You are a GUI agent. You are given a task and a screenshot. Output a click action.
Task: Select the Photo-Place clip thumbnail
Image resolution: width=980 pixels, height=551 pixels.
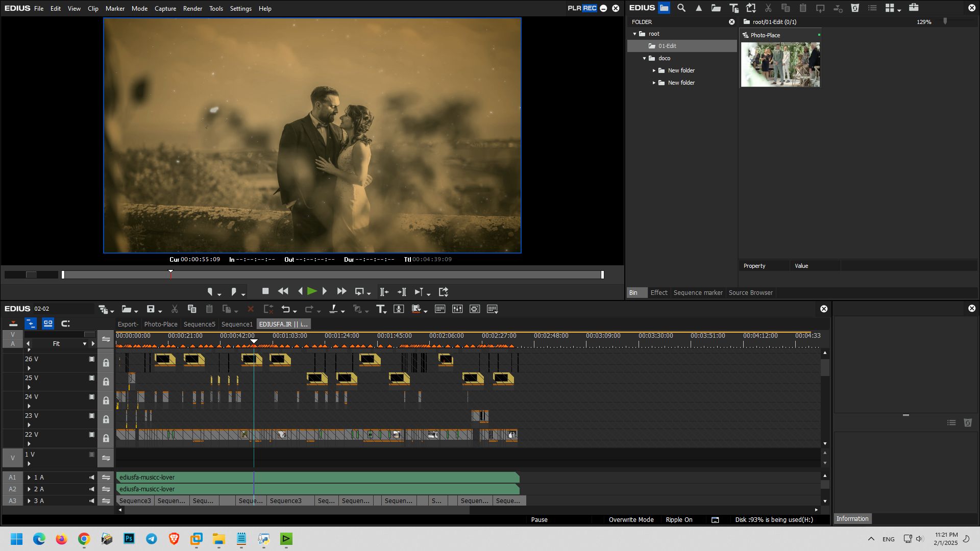click(x=780, y=64)
